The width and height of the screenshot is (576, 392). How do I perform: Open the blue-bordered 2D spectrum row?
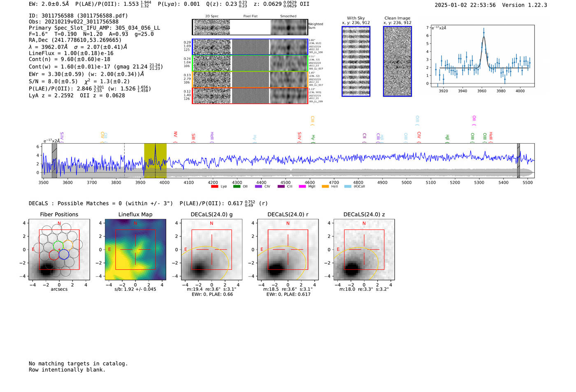tap(250, 47)
